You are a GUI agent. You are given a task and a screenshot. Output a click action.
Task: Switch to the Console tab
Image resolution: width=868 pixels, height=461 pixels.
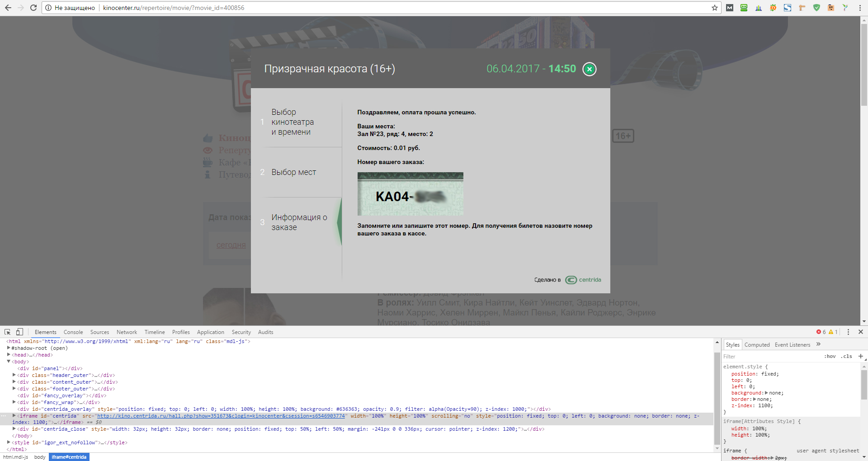tap(73, 332)
